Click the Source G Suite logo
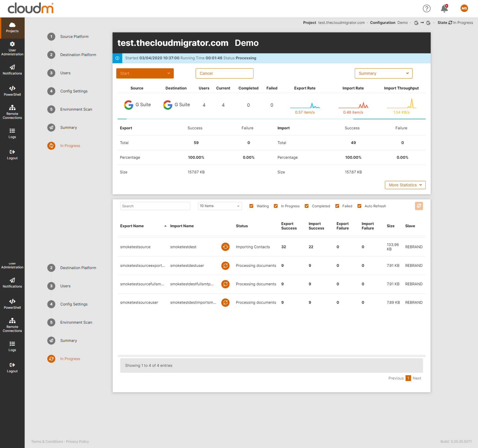Screen dimensions: 478x448 (x=128, y=105)
